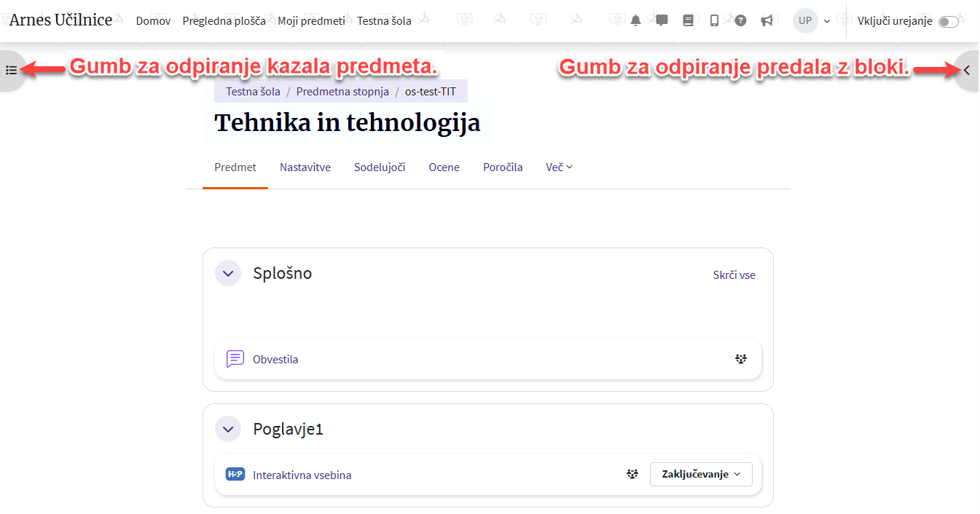The image size is (980, 514).
Task: Open the messages speech bubble icon
Action: [662, 21]
